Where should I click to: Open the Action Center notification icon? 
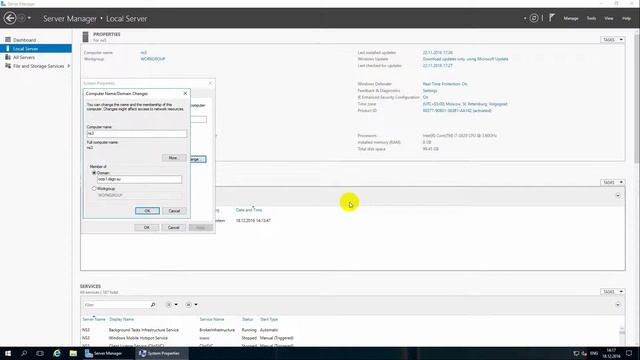point(629,353)
